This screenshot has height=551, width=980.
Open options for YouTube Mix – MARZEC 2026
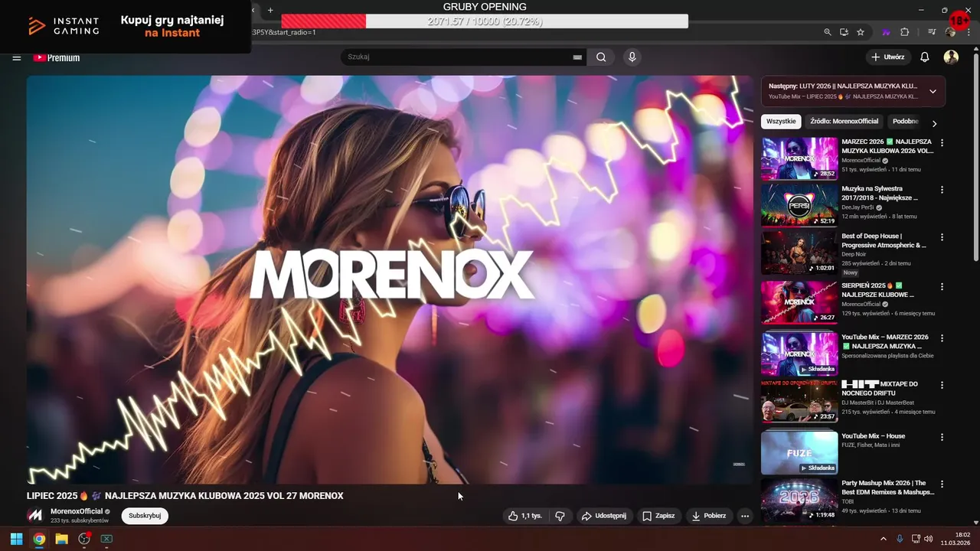(942, 337)
